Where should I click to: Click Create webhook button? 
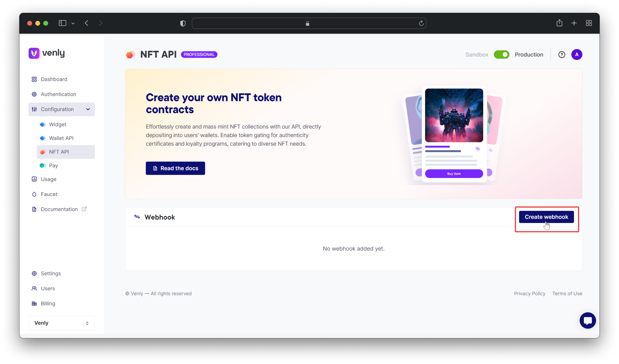546,217
